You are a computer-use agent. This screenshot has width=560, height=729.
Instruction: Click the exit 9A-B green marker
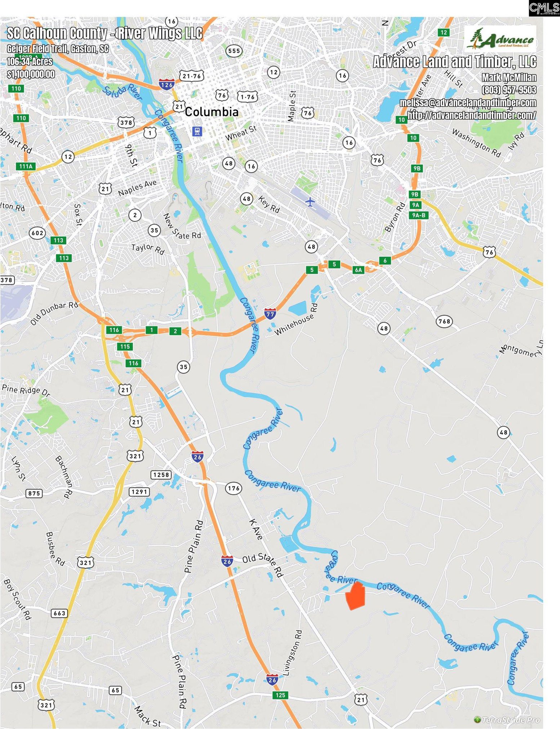coord(418,215)
